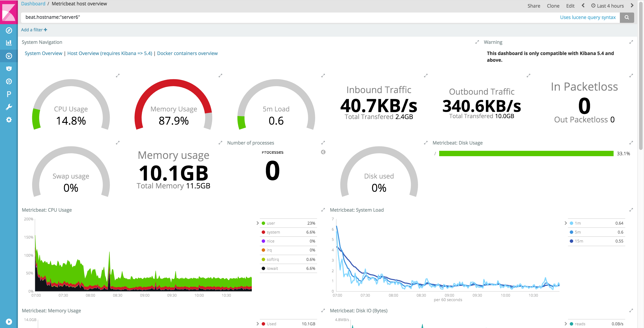Viewport: 644px width, 328px height.
Task: Expand the Metricbeat: Disk Usage panel
Action: (x=631, y=143)
